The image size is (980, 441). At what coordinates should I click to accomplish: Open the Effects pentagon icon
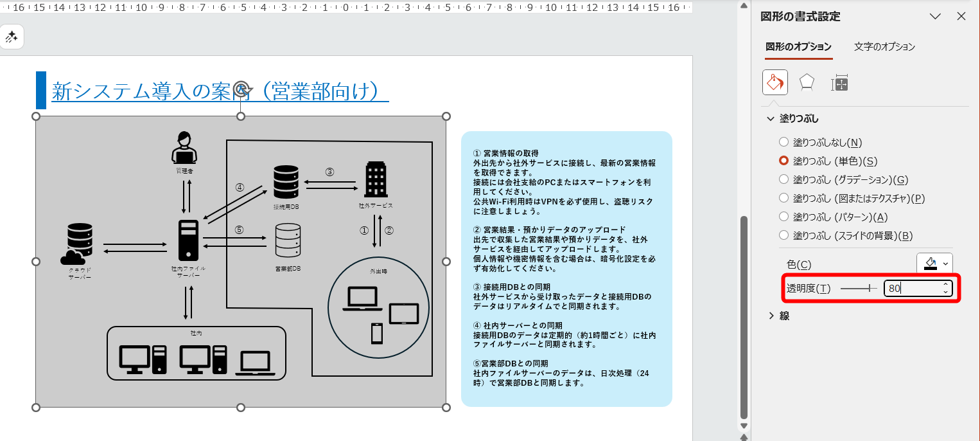pos(805,82)
